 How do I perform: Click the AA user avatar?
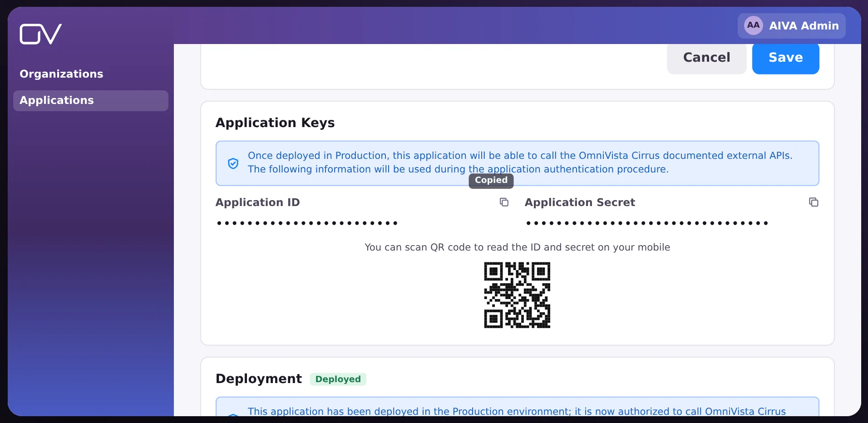tap(754, 25)
